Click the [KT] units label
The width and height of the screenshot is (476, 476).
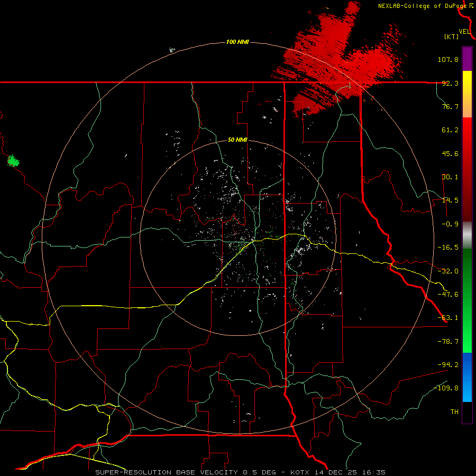pyautogui.click(x=451, y=36)
